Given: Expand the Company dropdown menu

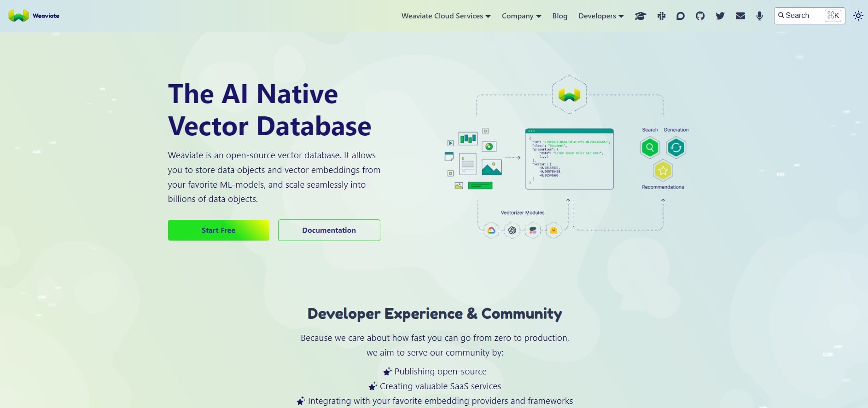Looking at the screenshot, I should pyautogui.click(x=521, y=16).
